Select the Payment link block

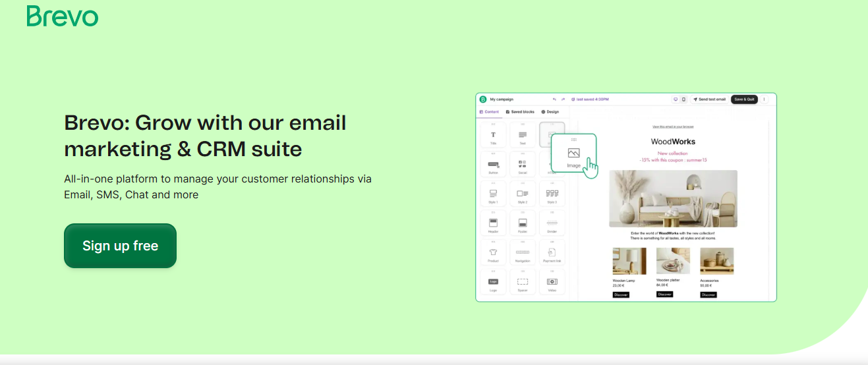tap(552, 253)
